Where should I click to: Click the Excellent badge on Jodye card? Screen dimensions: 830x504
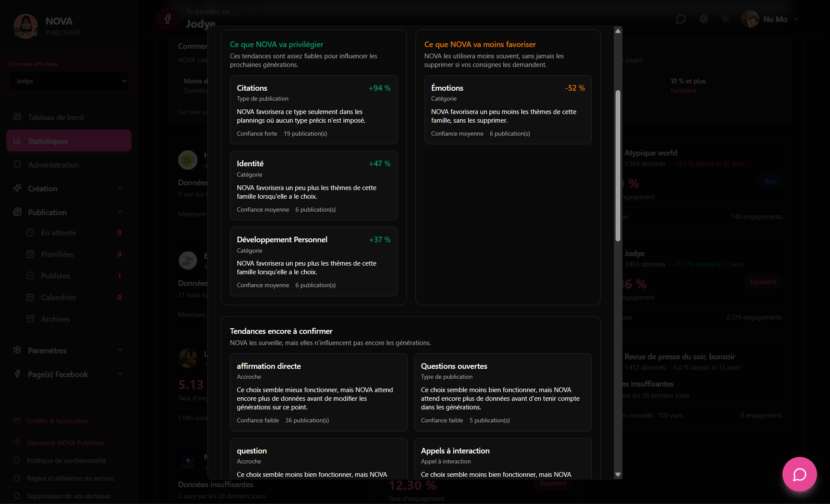pyautogui.click(x=763, y=282)
